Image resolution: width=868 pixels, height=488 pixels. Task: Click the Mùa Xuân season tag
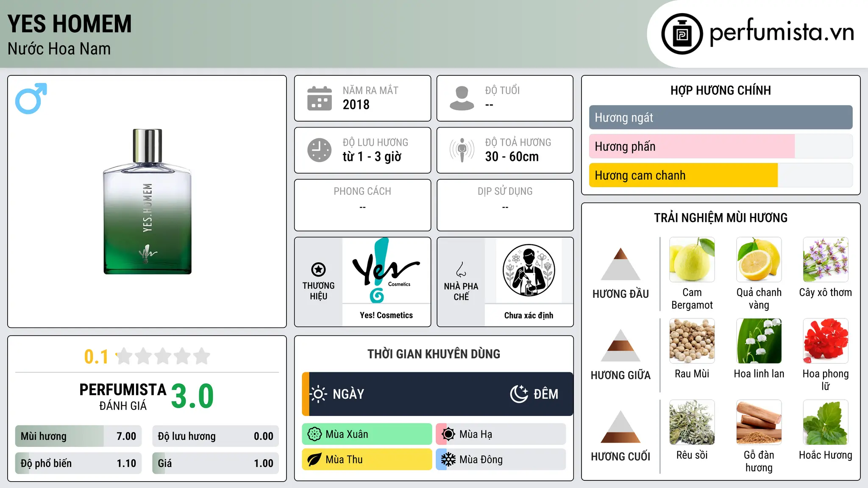point(367,434)
